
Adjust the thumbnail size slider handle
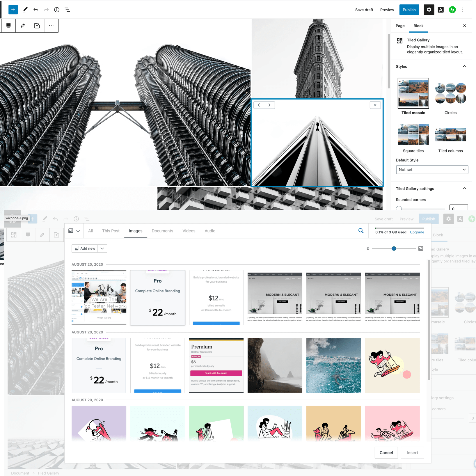[x=394, y=248]
